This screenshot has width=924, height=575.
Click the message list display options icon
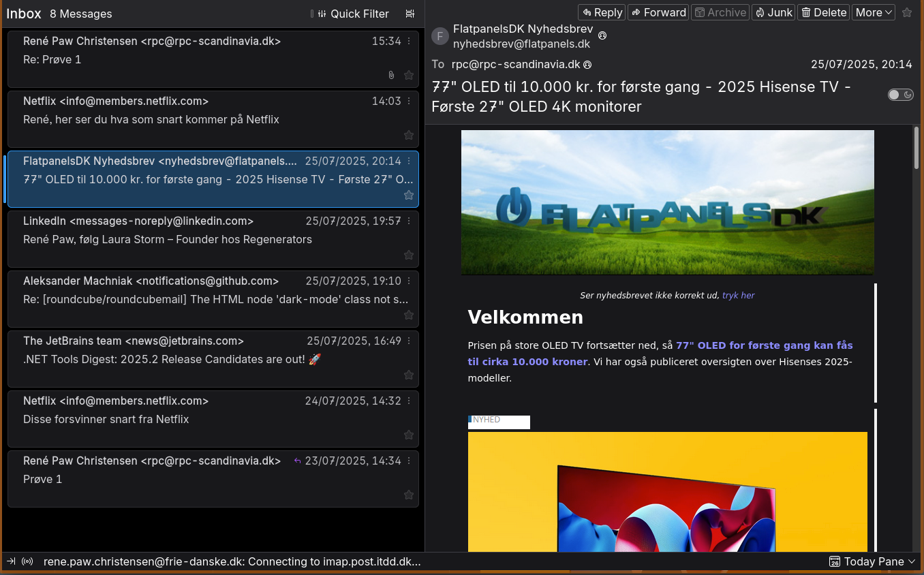410,14
